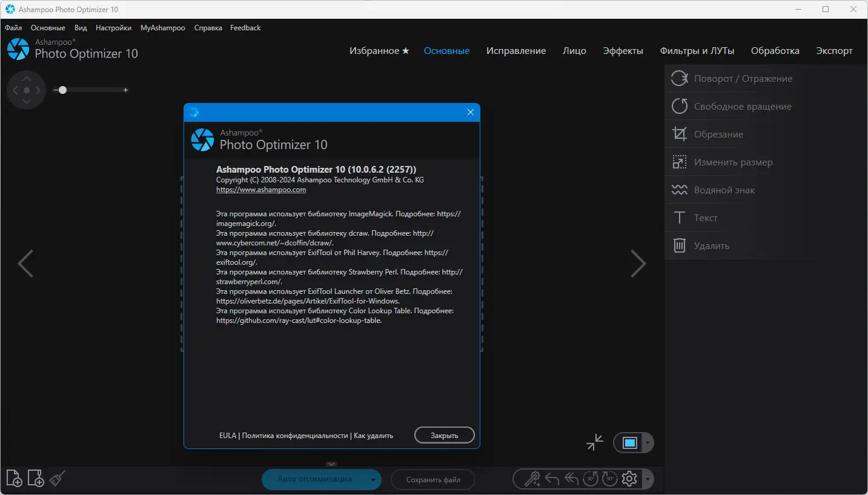The height and width of the screenshot is (495, 868).
Task: Open the Основные menu in menu bar
Action: [x=48, y=28]
